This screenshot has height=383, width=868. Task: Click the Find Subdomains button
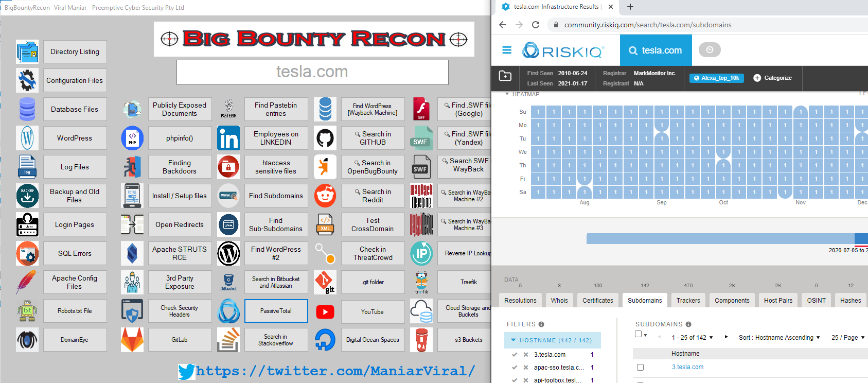pyautogui.click(x=276, y=196)
